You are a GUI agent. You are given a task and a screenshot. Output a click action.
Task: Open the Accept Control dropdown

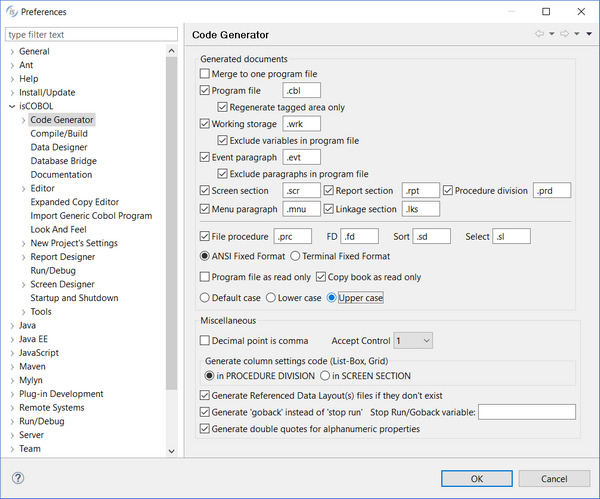413,341
